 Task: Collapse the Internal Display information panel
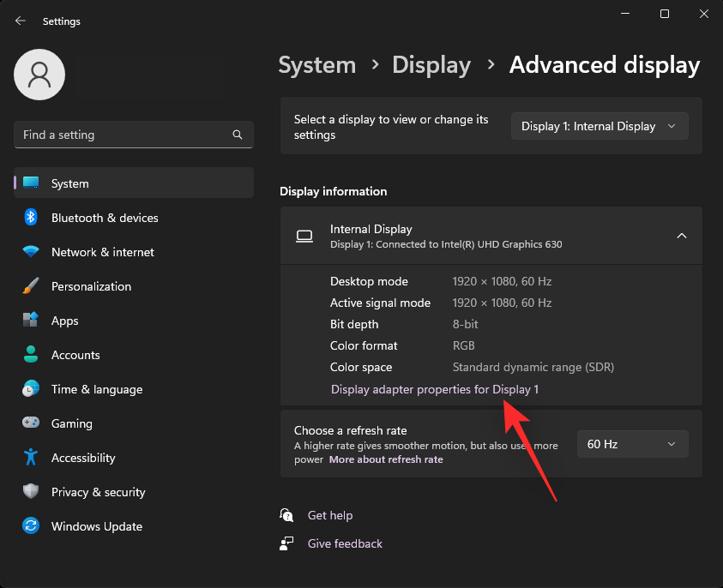pos(682,235)
